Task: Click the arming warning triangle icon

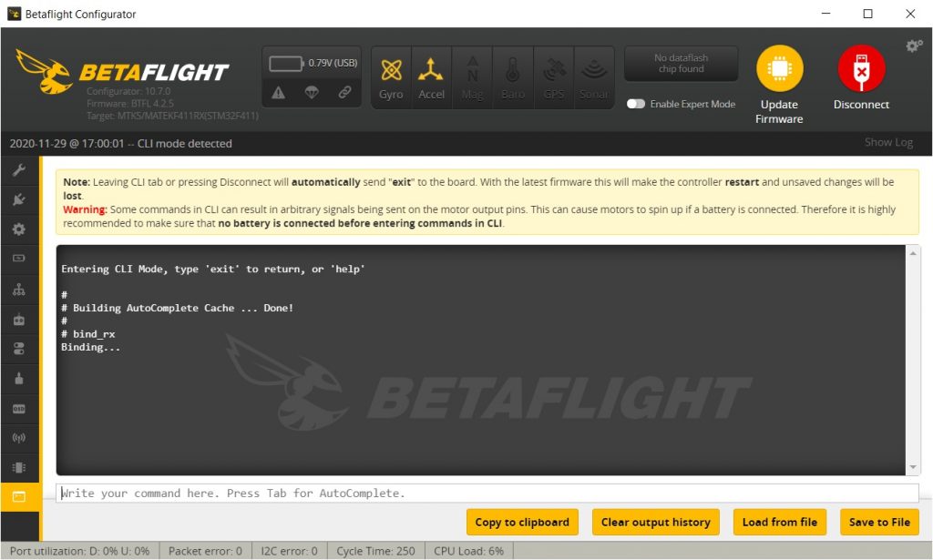Action: tap(279, 93)
